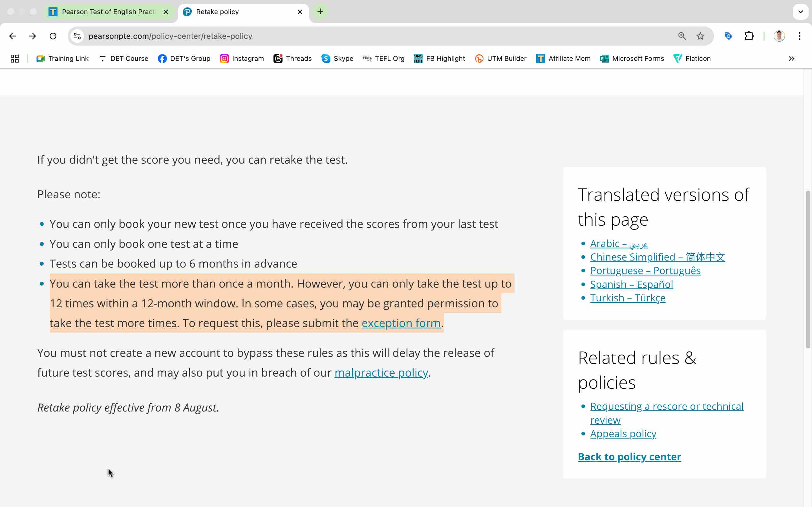
Task: Click the malpractice policy hyperlink
Action: click(381, 372)
